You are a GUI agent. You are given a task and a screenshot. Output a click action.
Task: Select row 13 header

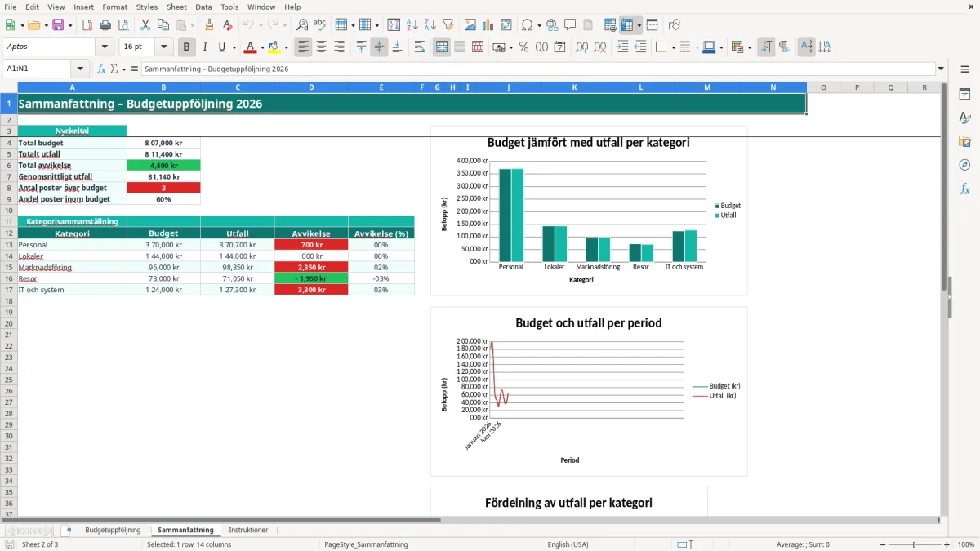pos(9,245)
